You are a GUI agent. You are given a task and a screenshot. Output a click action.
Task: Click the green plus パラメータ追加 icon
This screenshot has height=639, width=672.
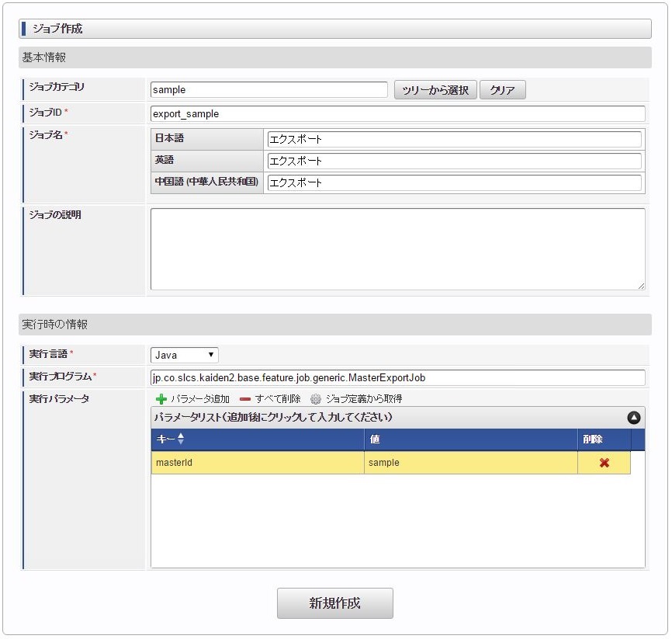pos(161,399)
